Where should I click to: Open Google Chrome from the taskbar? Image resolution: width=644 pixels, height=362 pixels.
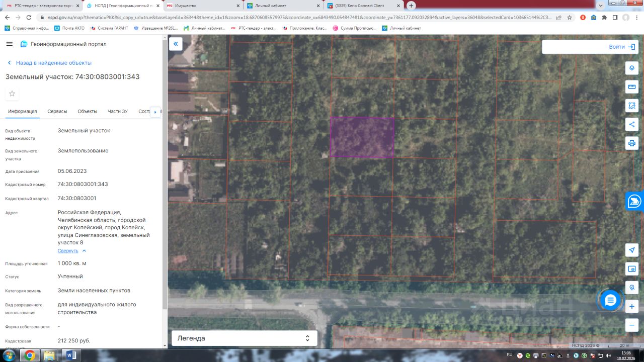[30, 355]
